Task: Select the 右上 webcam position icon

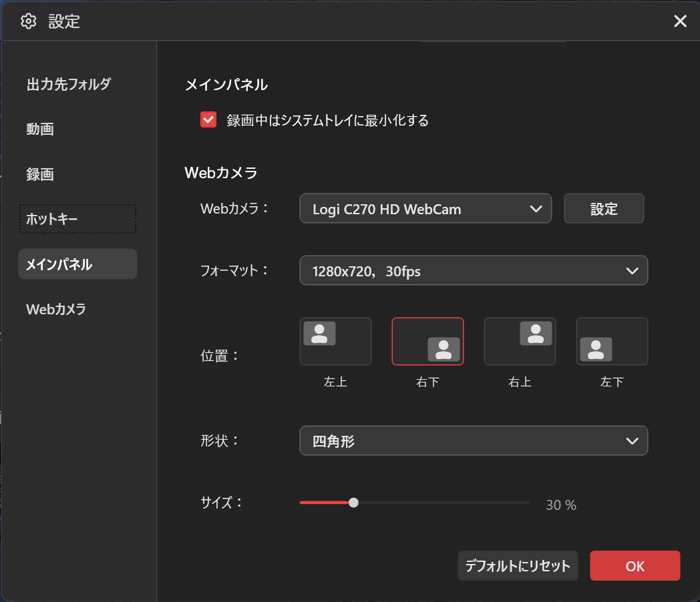Action: tap(520, 341)
